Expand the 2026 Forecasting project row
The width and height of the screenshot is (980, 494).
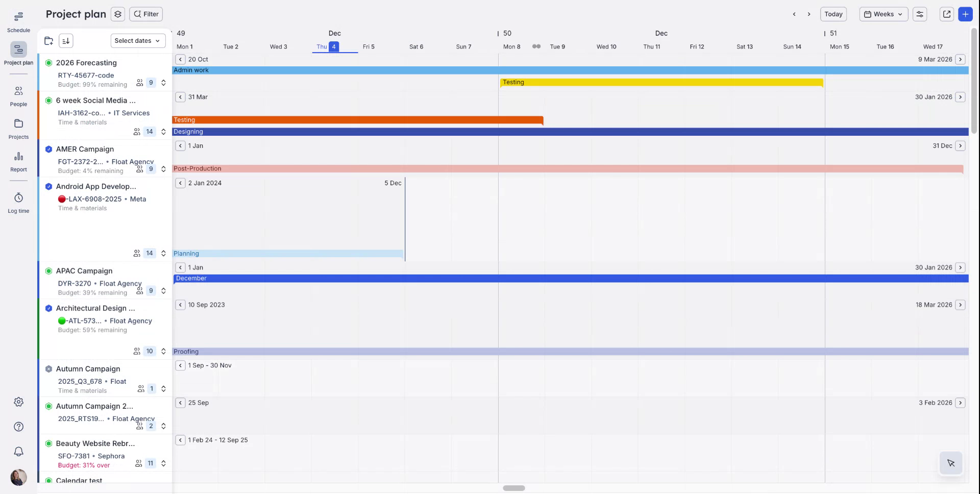pos(163,83)
